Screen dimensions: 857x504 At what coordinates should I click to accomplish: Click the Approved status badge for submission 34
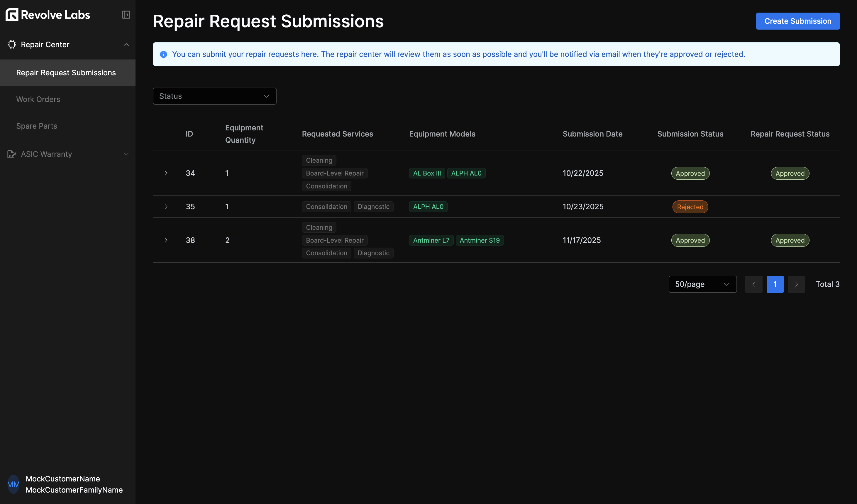click(690, 173)
